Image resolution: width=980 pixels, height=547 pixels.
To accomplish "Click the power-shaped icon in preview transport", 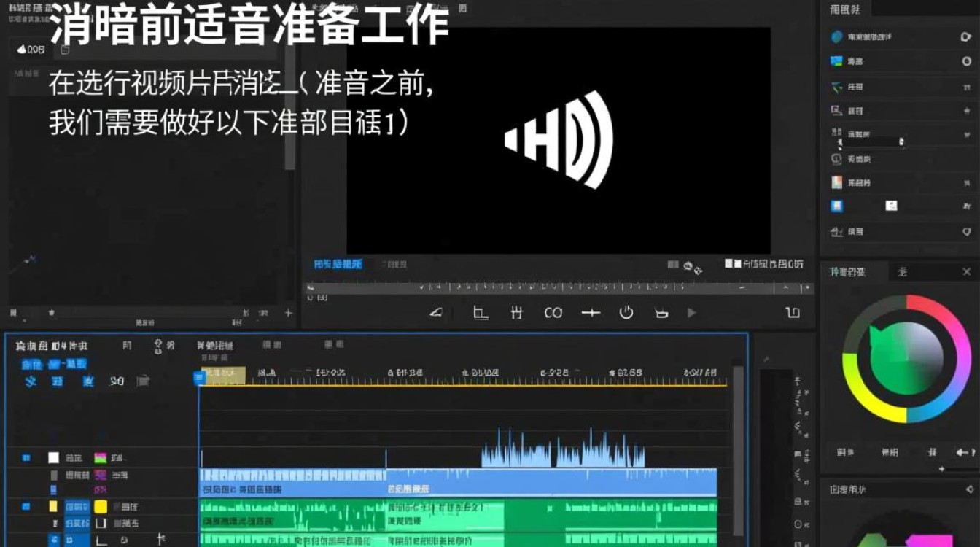I will pyautogui.click(x=626, y=312).
